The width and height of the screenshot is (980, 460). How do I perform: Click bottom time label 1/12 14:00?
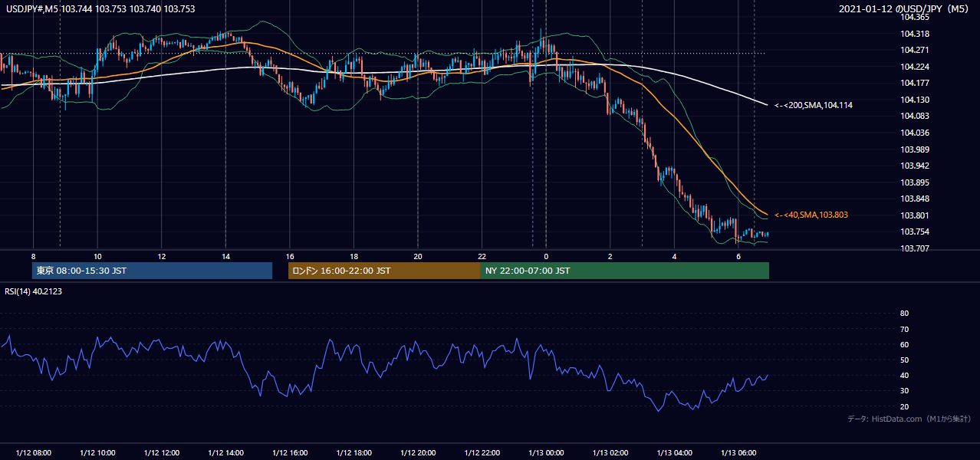[225, 453]
